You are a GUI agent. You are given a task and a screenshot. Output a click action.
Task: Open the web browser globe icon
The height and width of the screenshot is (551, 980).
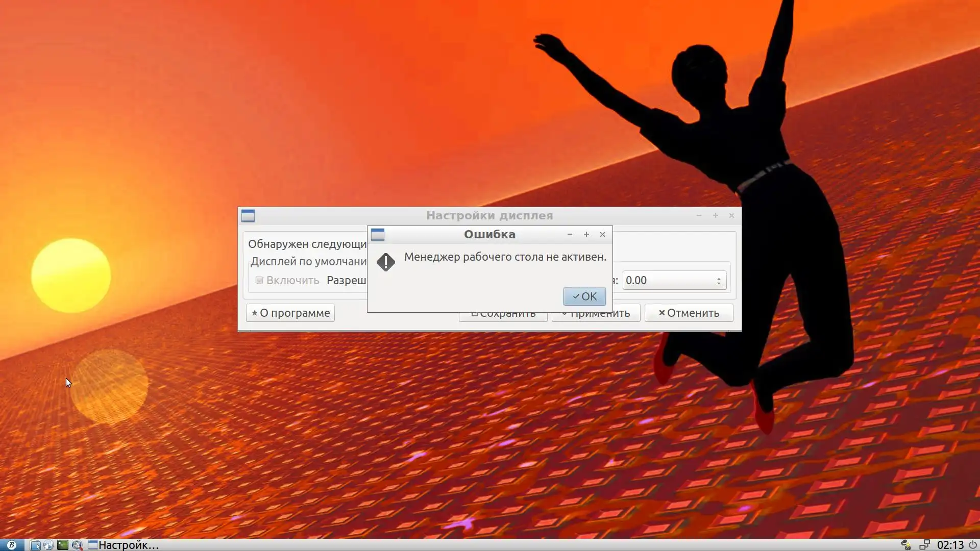click(48, 545)
